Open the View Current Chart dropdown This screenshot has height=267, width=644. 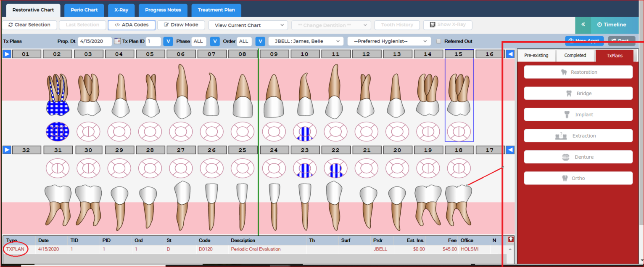[248, 25]
